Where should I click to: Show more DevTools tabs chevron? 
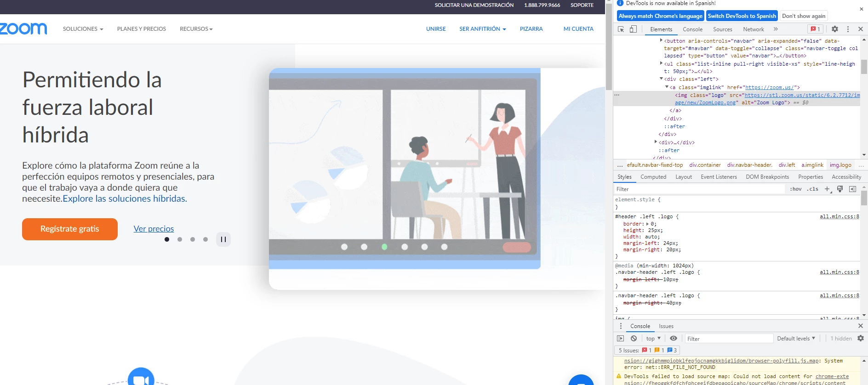776,29
